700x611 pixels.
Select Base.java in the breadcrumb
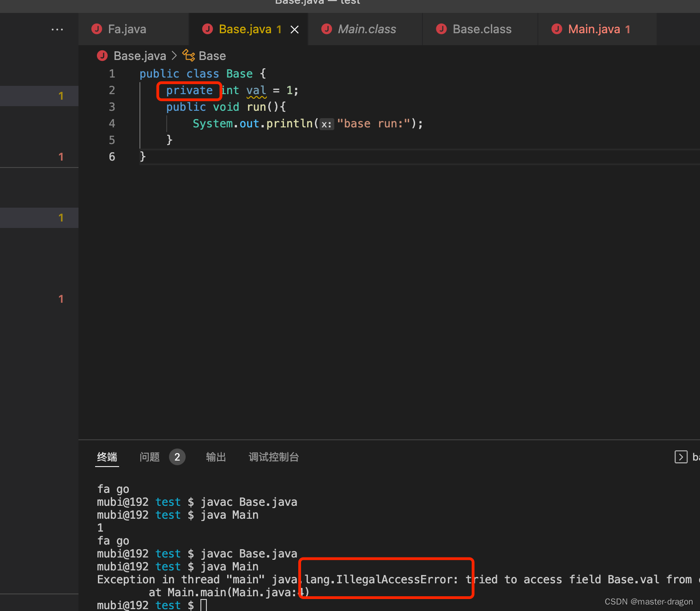(140, 56)
